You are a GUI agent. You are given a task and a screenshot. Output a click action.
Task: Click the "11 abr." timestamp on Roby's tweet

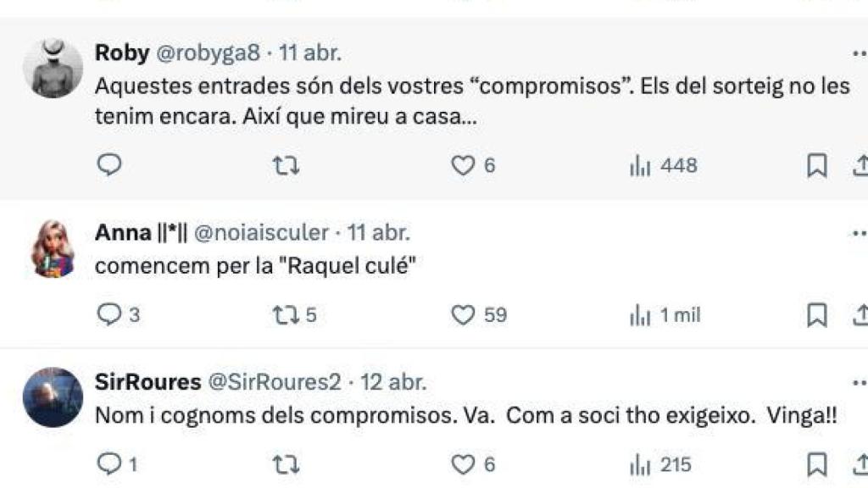(309, 53)
